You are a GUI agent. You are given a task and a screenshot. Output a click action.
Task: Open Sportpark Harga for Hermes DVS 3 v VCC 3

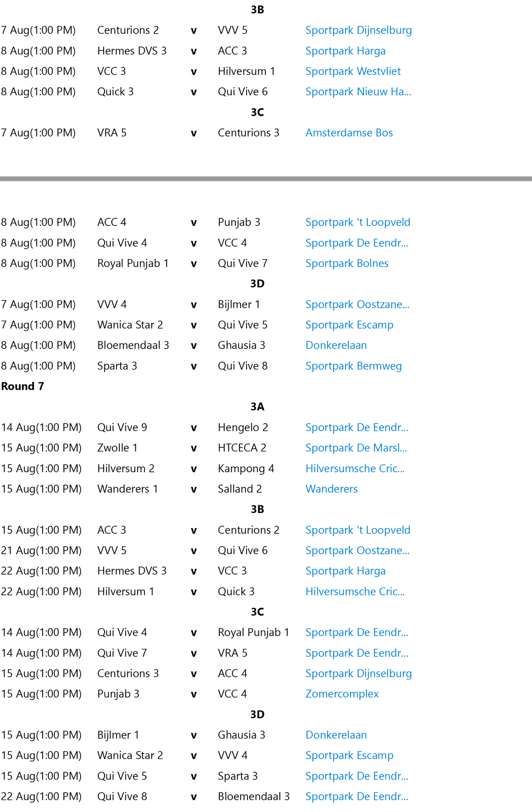[x=345, y=571]
